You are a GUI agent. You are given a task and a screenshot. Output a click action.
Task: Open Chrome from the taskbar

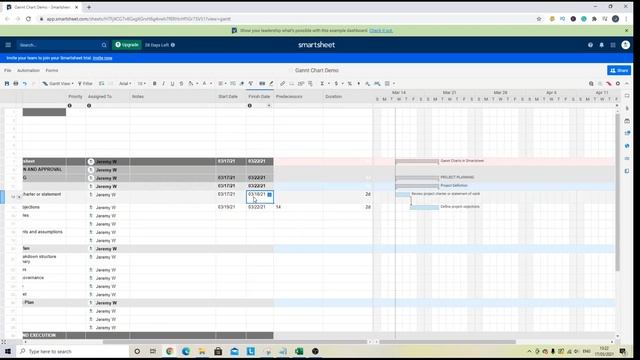coord(169,351)
